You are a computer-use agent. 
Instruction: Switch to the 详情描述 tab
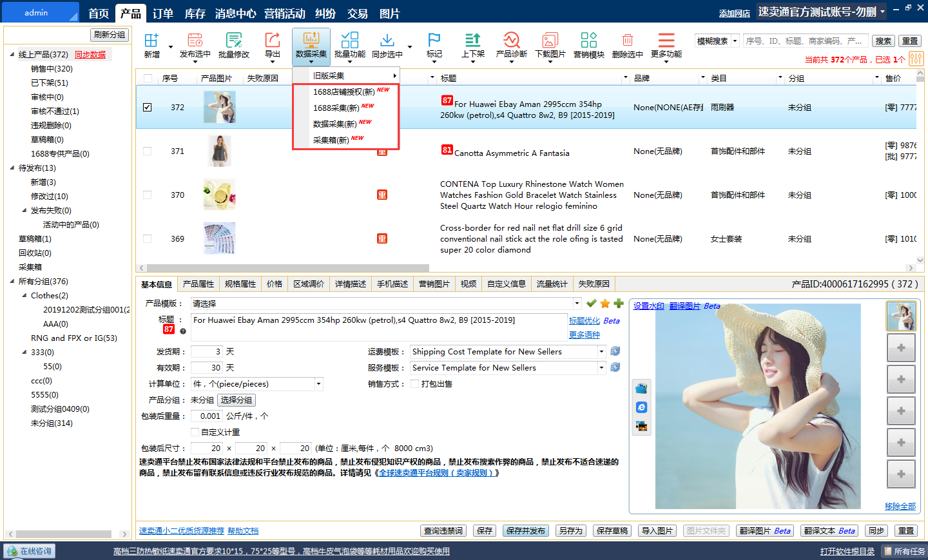pos(351,284)
